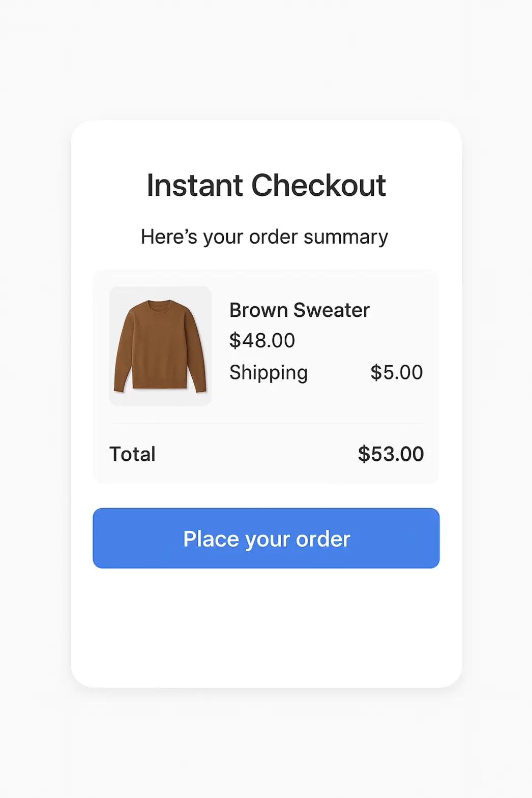Click the brown sweater product image
The image size is (532, 798).
pos(160,346)
